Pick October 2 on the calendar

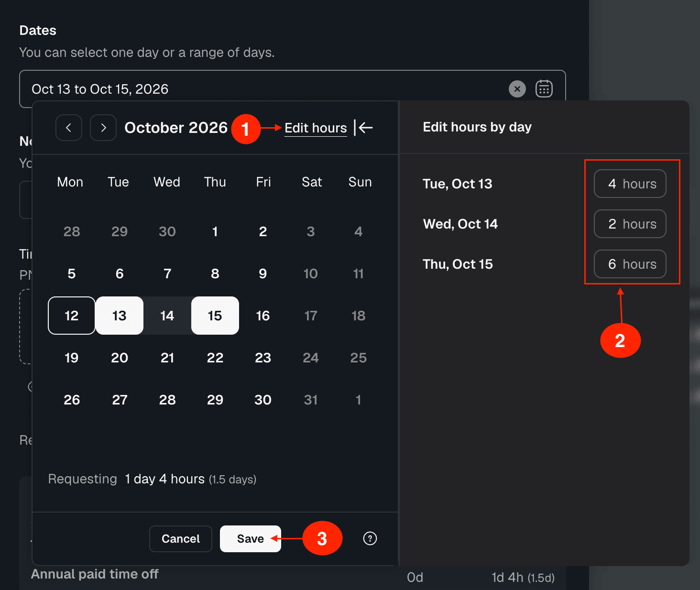pos(263,231)
